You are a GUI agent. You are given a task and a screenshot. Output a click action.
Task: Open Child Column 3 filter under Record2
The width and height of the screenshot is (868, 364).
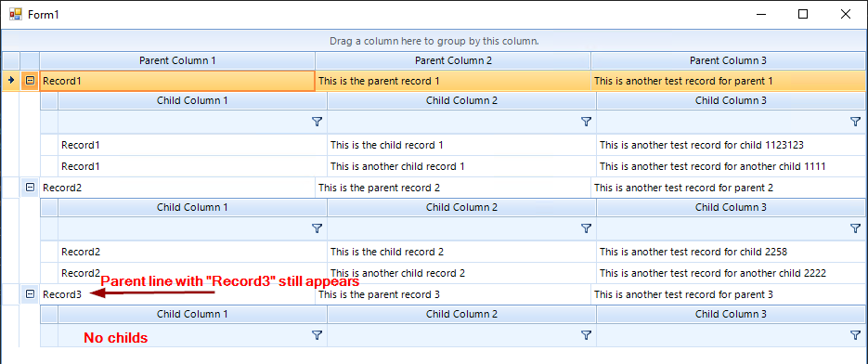click(855, 228)
